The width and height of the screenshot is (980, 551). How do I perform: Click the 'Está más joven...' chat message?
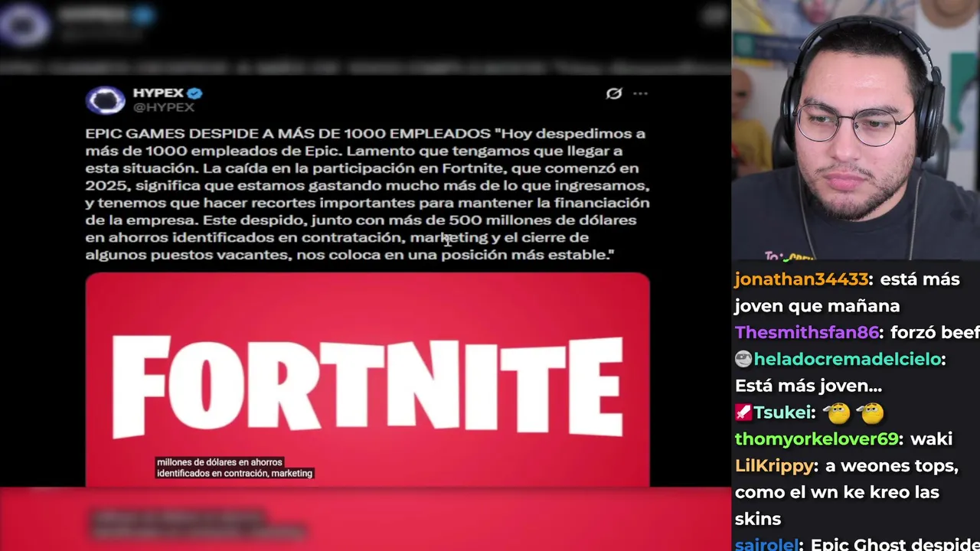[x=808, y=386]
